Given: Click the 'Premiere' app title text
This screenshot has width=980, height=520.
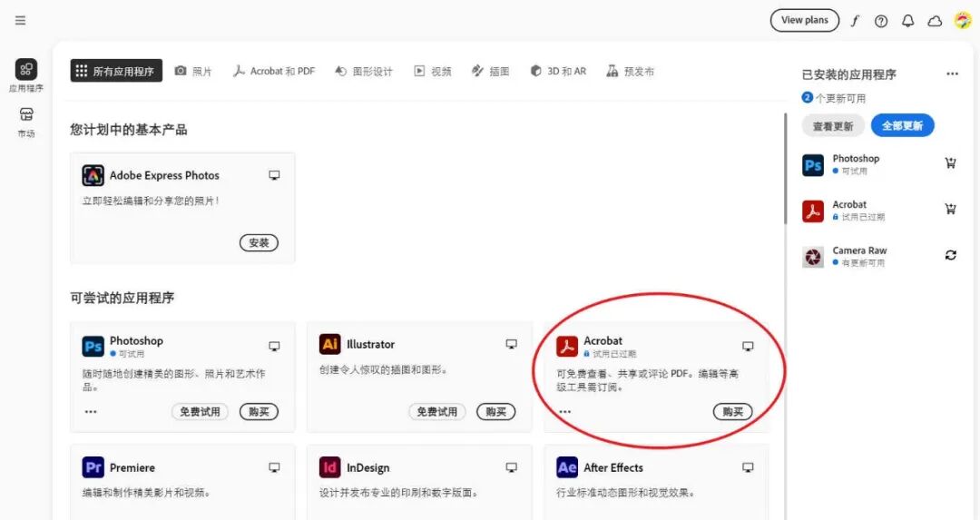Looking at the screenshot, I should pos(132,467).
